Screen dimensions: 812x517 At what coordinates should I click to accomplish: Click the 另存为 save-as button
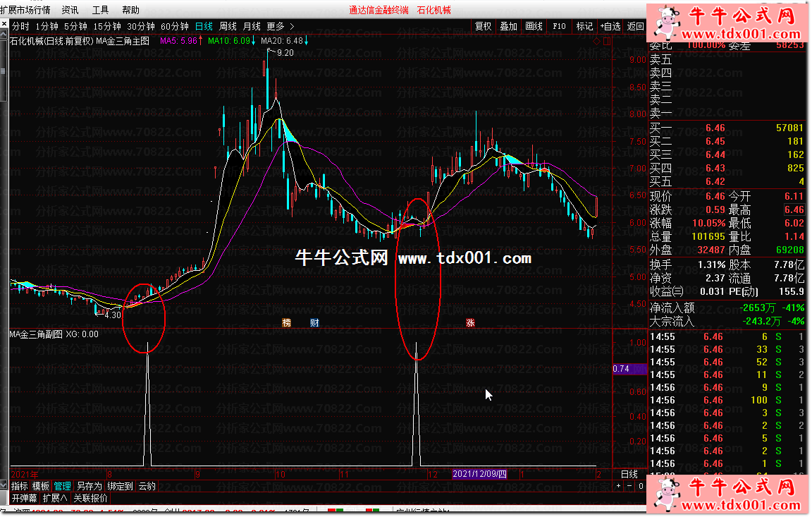pyautogui.click(x=90, y=486)
